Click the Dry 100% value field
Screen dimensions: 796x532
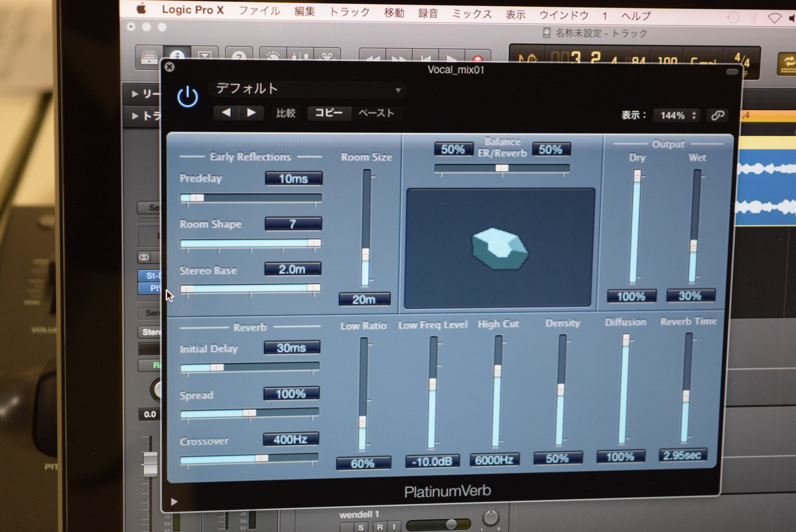[x=632, y=297]
